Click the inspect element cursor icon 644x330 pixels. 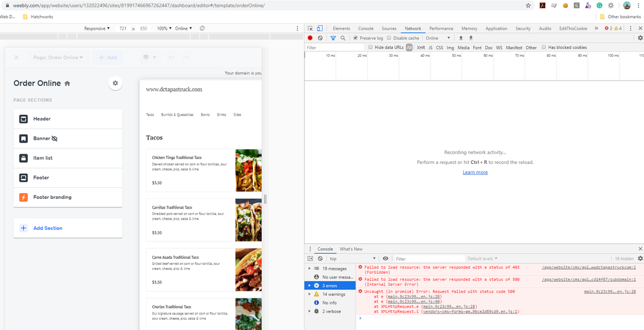310,28
